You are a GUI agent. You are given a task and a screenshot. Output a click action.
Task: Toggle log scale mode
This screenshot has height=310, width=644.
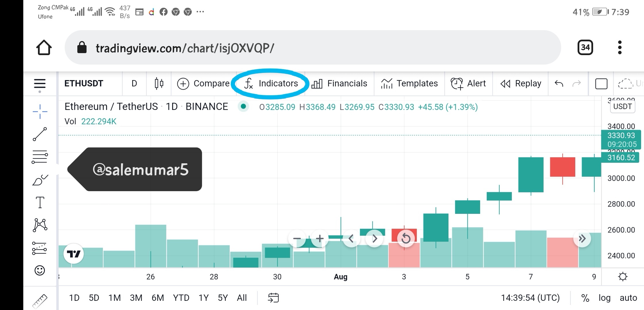tap(604, 298)
